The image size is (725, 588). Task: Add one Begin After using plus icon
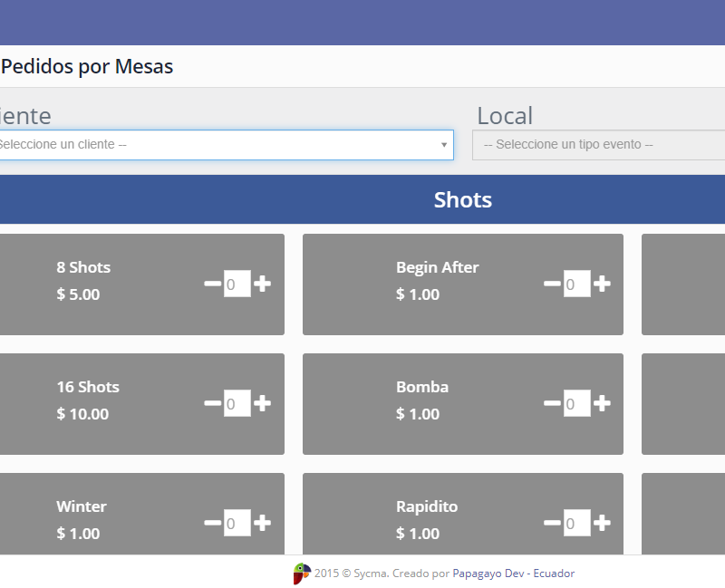602,284
